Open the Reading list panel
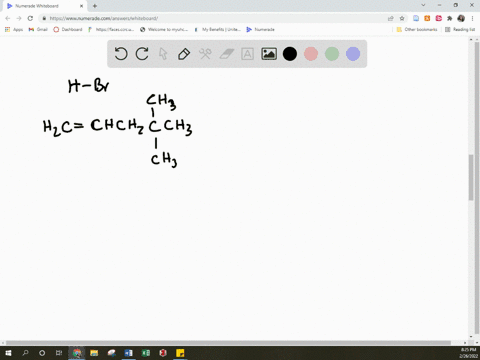 pos(460,29)
